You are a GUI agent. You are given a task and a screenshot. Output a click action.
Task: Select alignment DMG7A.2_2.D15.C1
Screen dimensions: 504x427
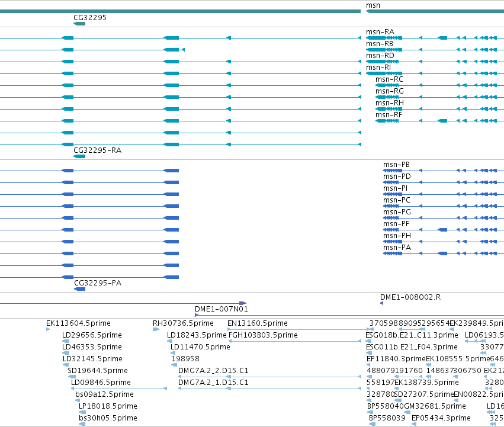coord(213,371)
